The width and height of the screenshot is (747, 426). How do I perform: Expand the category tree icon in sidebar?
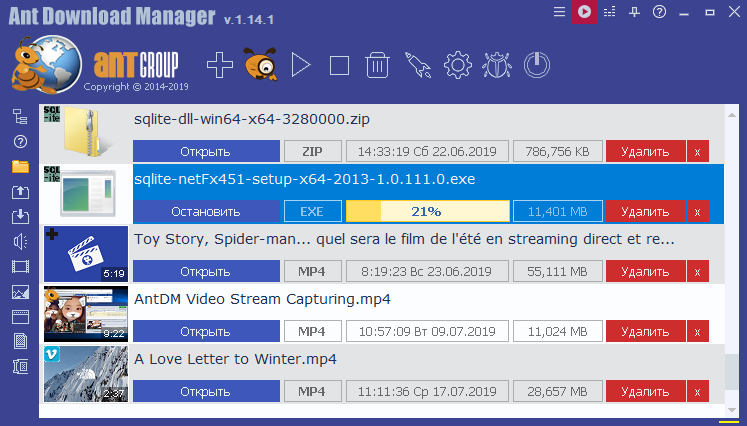19,117
